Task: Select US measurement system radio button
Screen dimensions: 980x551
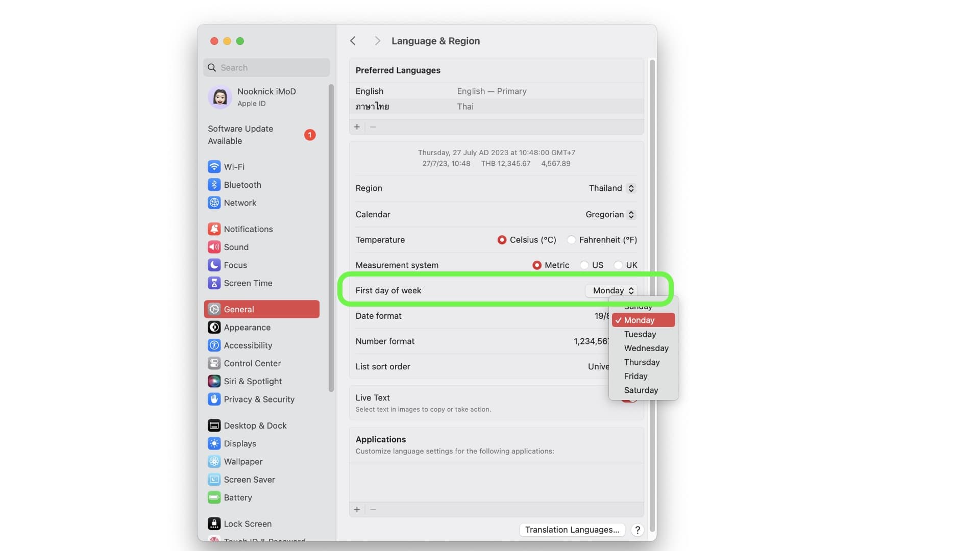Action: pos(584,265)
